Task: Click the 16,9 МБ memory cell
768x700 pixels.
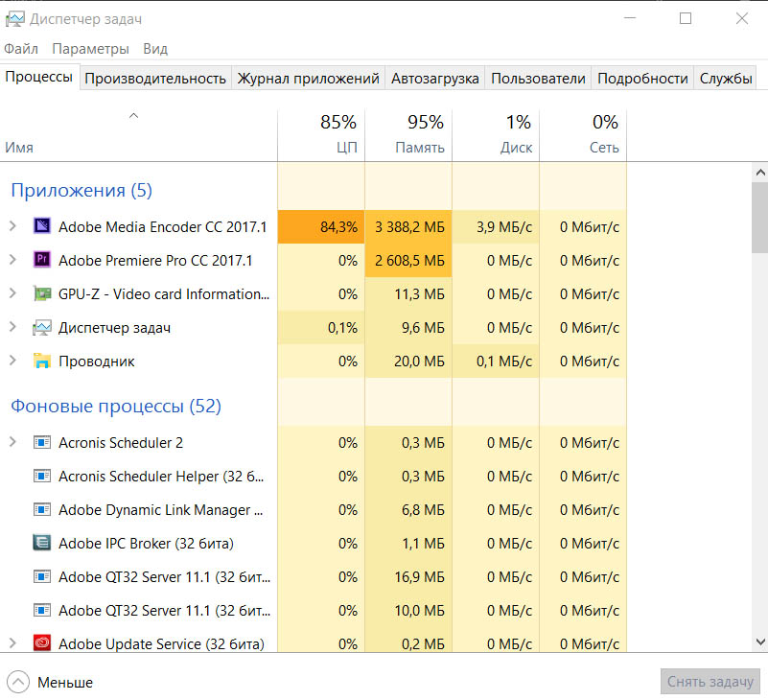Action: [x=408, y=576]
